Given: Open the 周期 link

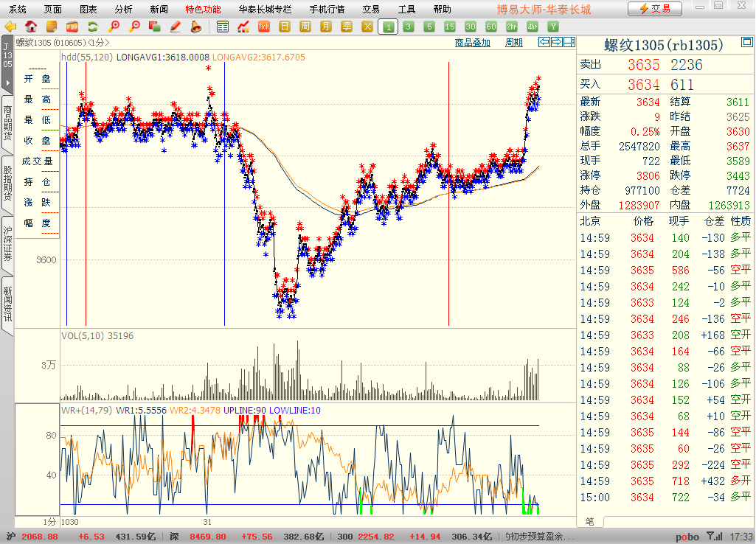Looking at the screenshot, I should click(514, 43).
